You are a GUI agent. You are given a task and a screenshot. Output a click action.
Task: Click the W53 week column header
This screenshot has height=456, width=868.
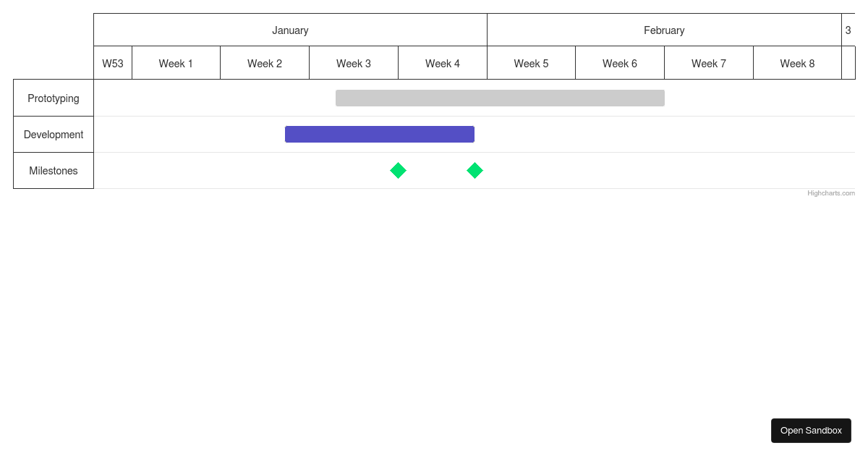[113, 64]
